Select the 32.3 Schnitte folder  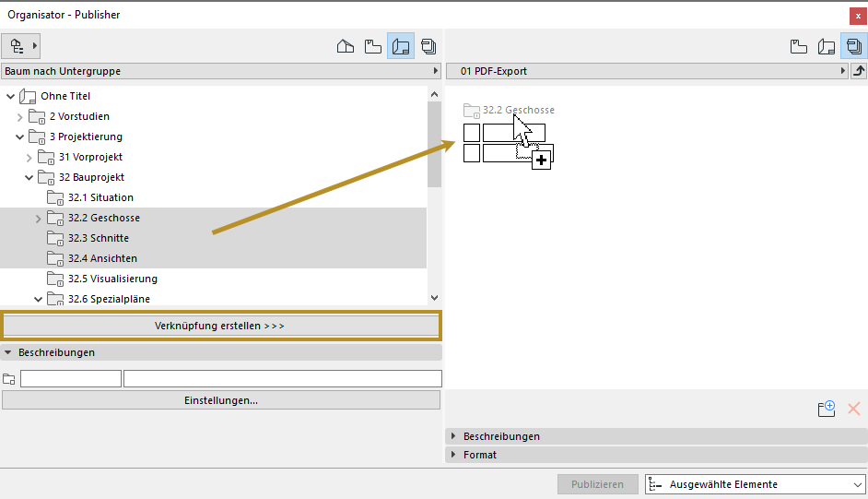click(x=99, y=238)
